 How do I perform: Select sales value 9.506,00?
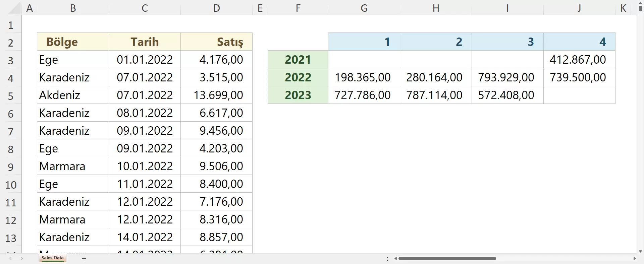coord(216,166)
